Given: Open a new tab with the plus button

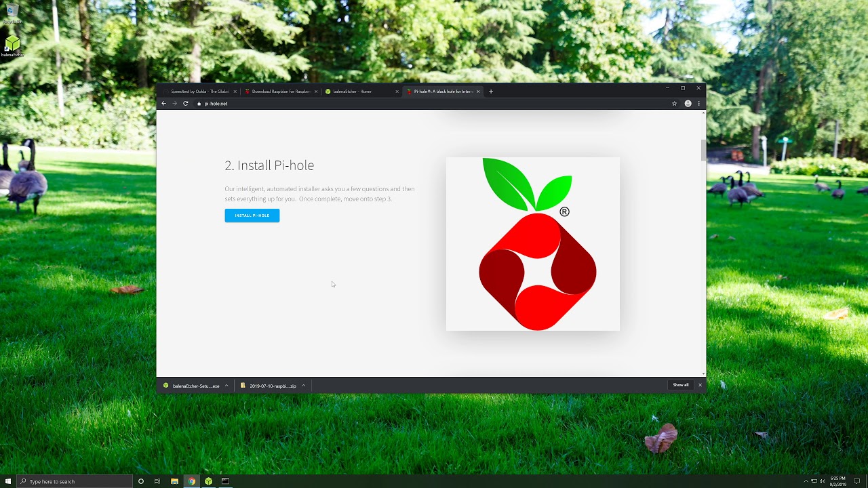Looking at the screenshot, I should [x=491, y=91].
